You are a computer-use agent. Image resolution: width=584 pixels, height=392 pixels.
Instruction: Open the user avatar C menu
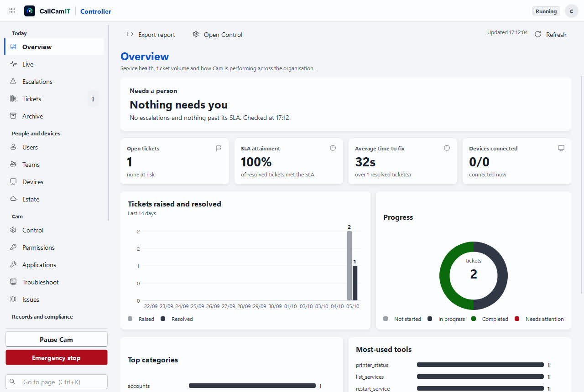click(x=571, y=11)
